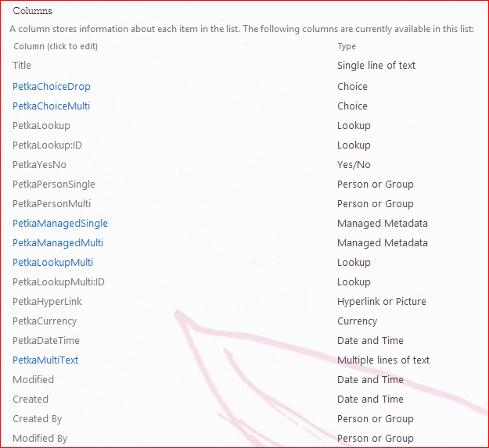
Task: Click the 'Column (click to edit)' header
Action: coord(56,46)
